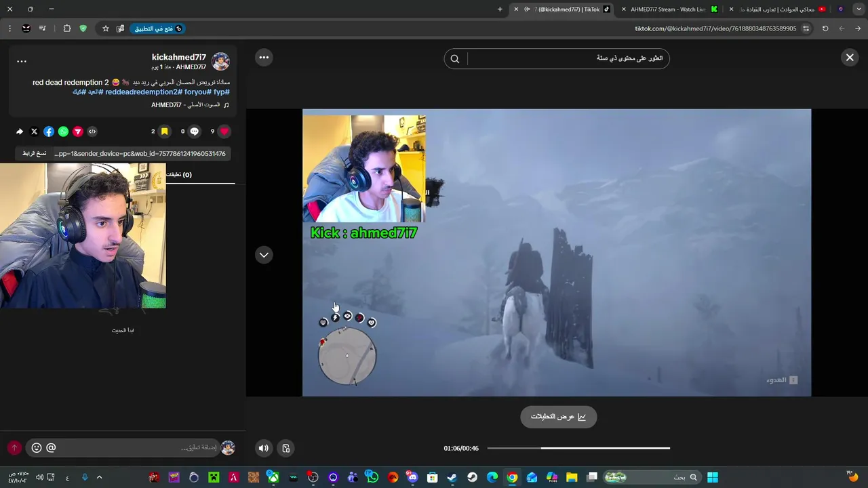This screenshot has height=488, width=868.
Task: Open more share options arrow
Action: tap(20, 131)
